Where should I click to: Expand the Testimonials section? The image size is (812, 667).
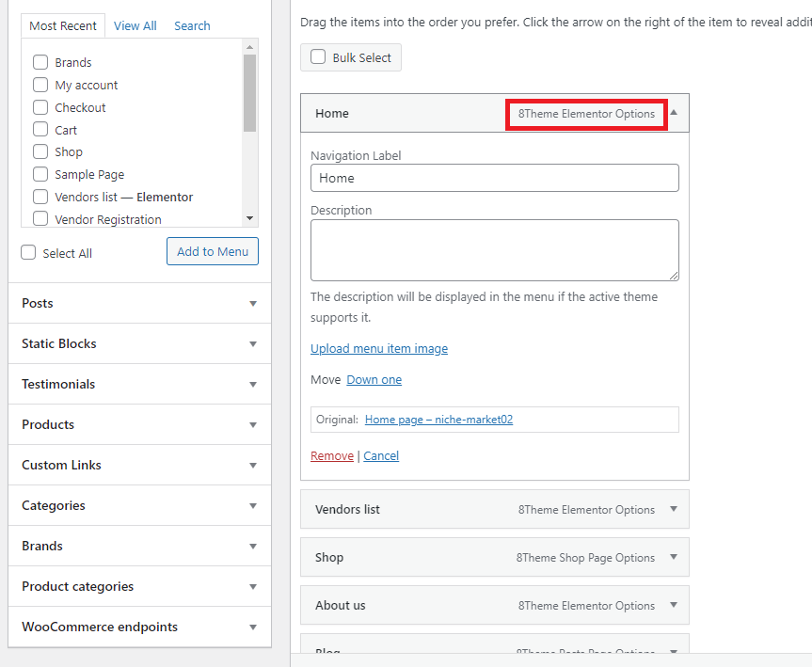click(140, 384)
